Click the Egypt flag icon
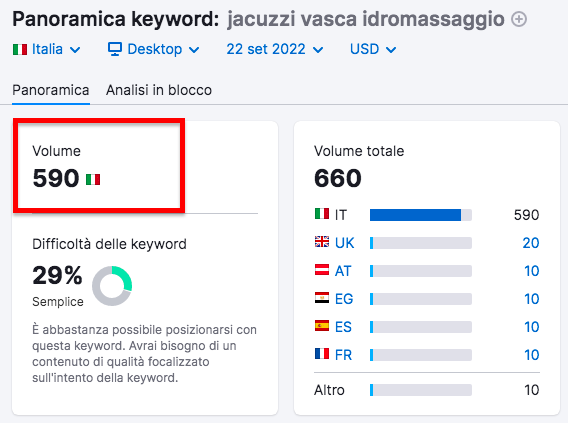 (322, 298)
